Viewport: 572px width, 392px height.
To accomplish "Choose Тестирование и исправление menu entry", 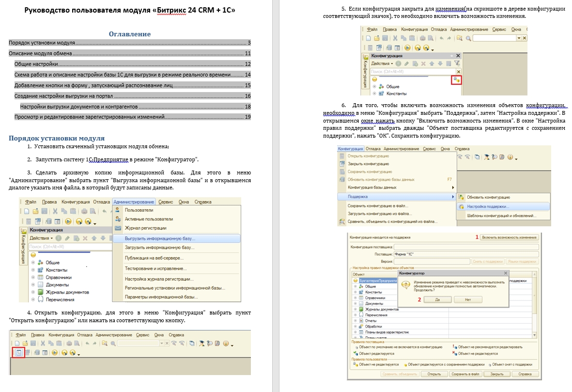I will (x=177, y=268).
